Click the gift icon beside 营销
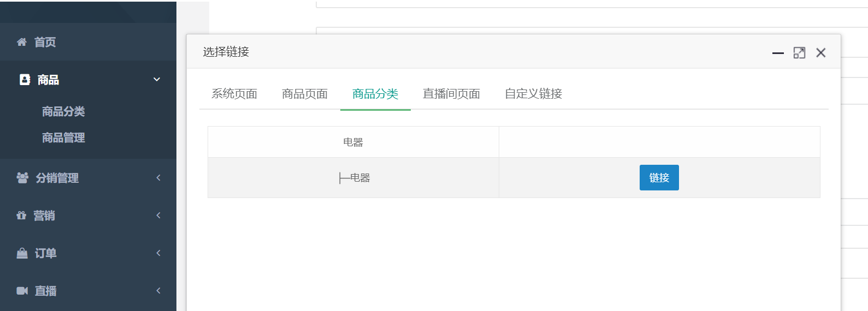 pos(21,216)
